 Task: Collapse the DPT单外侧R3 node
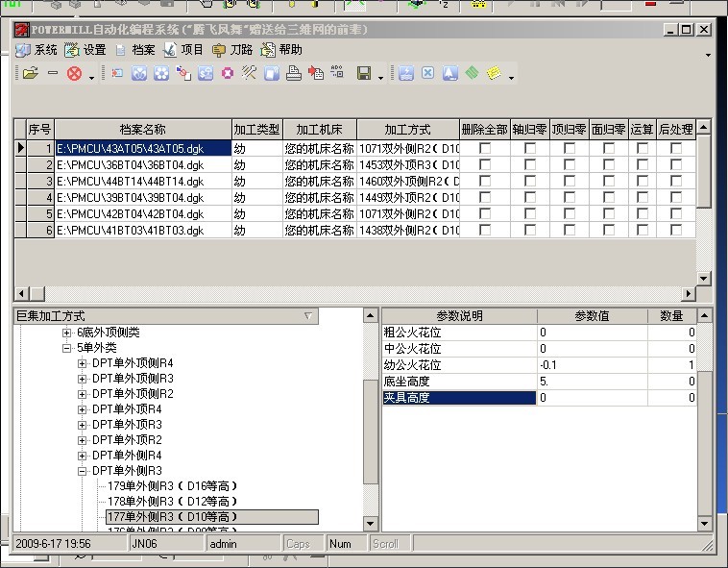[82, 471]
